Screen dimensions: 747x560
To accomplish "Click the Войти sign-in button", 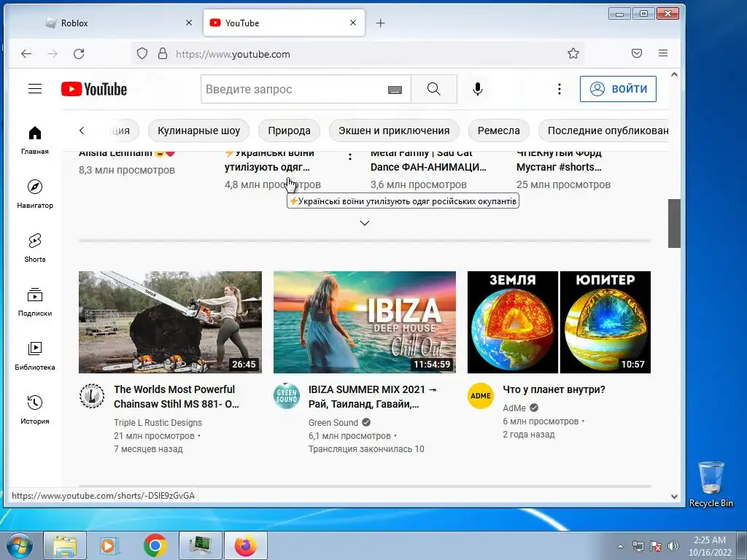I will click(x=618, y=89).
